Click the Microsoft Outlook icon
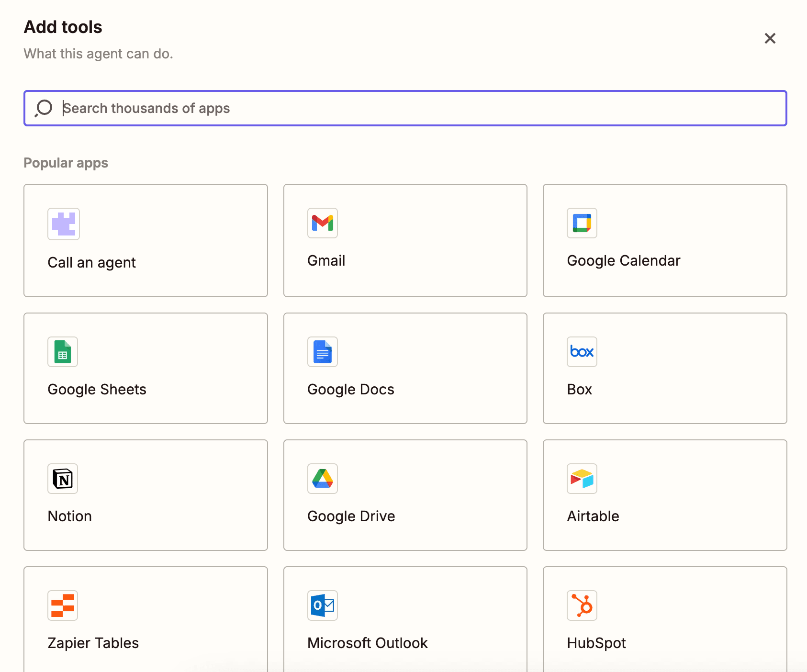This screenshot has width=807, height=672. point(323,605)
